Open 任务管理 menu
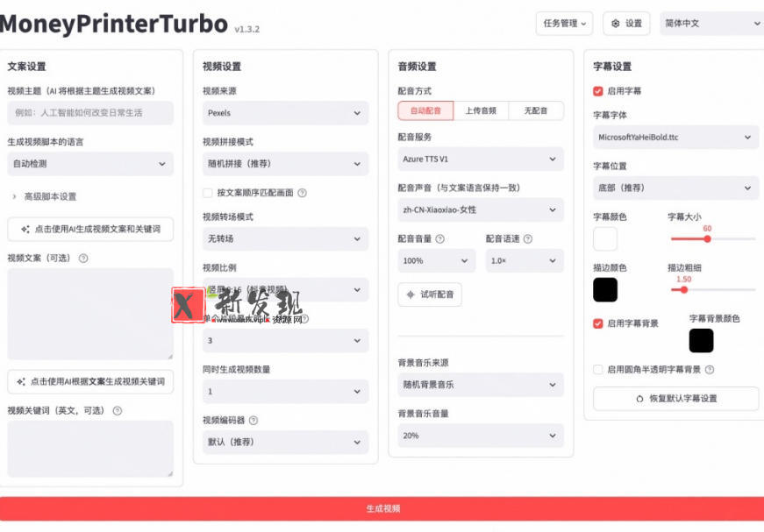The width and height of the screenshot is (764, 532). pyautogui.click(x=564, y=24)
